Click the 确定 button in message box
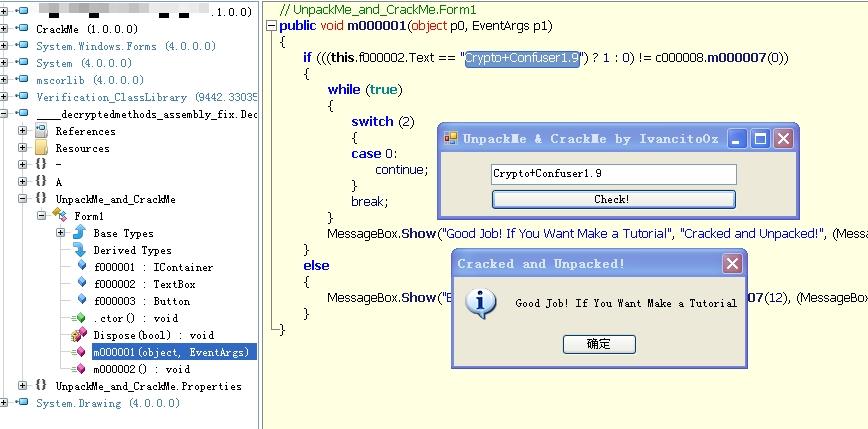 click(599, 344)
